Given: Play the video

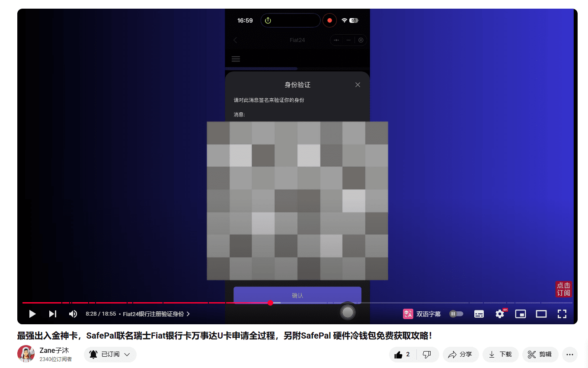Looking at the screenshot, I should (x=32, y=314).
